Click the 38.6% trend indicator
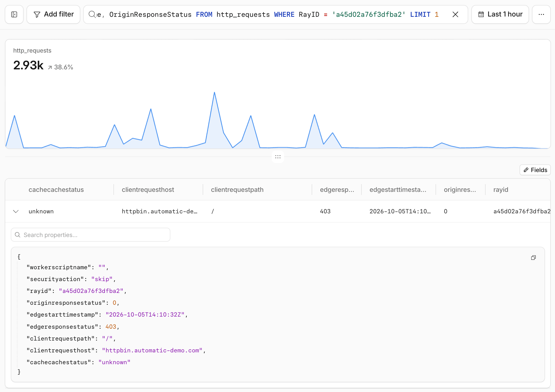 tap(61, 67)
